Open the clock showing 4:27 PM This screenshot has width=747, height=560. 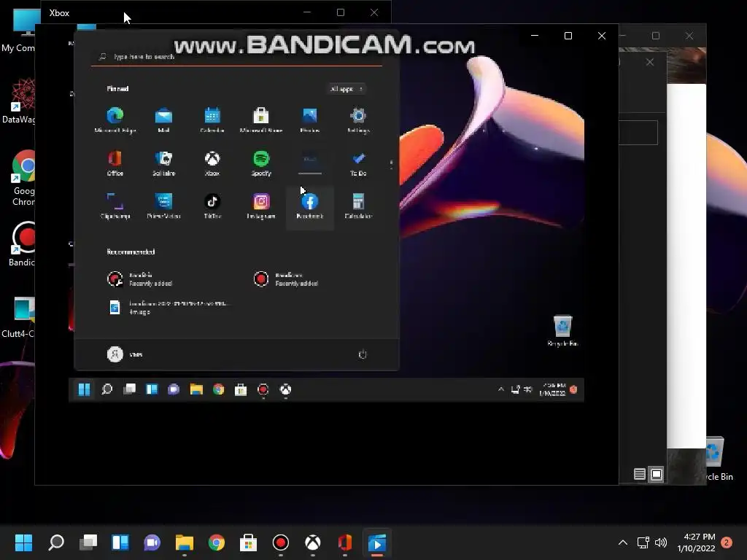coord(696,542)
